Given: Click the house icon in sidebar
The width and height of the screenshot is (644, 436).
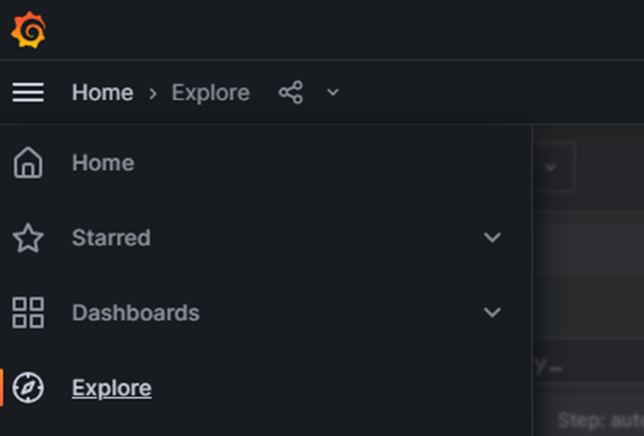Looking at the screenshot, I should [x=28, y=163].
